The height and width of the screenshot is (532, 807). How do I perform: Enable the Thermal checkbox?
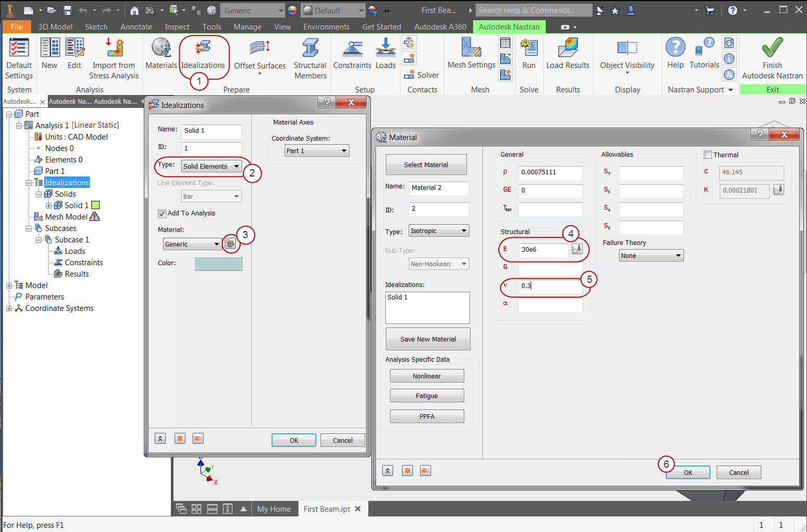[707, 155]
